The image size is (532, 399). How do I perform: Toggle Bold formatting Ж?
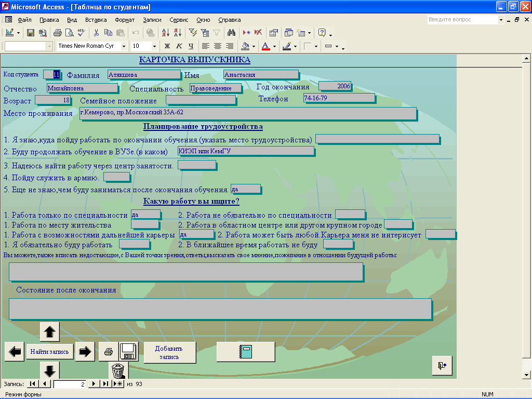167,46
